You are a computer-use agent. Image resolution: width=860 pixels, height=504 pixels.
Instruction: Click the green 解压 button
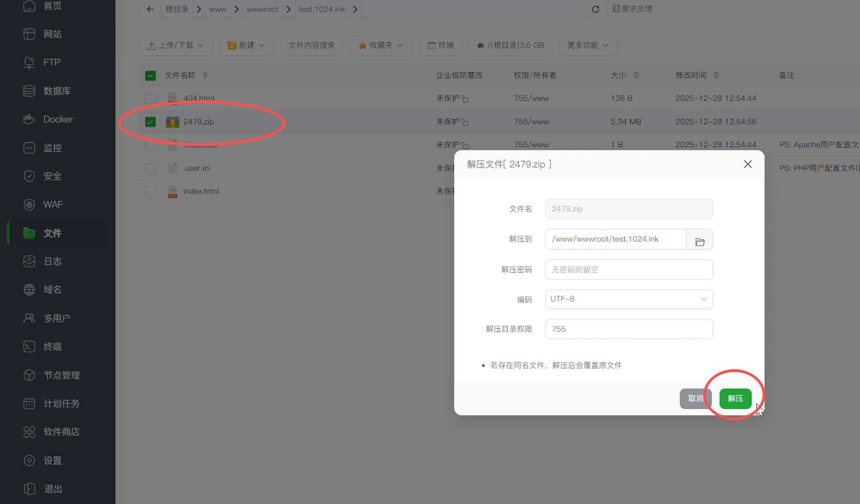(x=735, y=398)
